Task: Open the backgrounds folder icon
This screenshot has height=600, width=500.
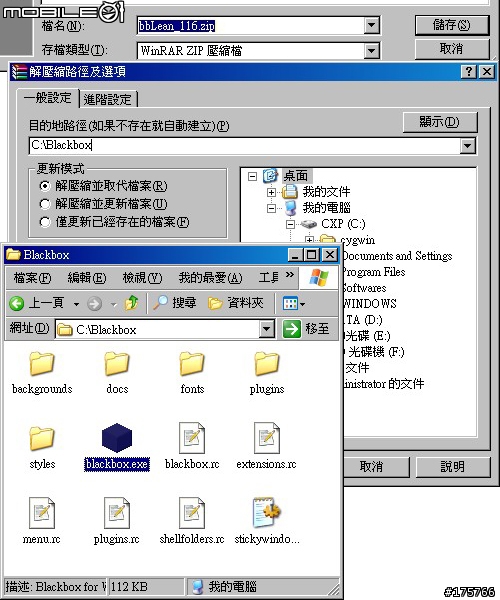Action: pos(42,363)
